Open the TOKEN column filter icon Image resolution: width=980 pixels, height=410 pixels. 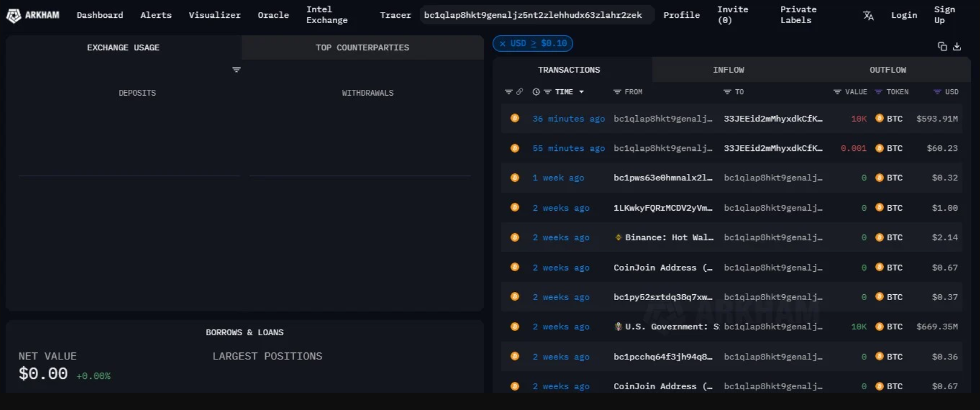(878, 92)
